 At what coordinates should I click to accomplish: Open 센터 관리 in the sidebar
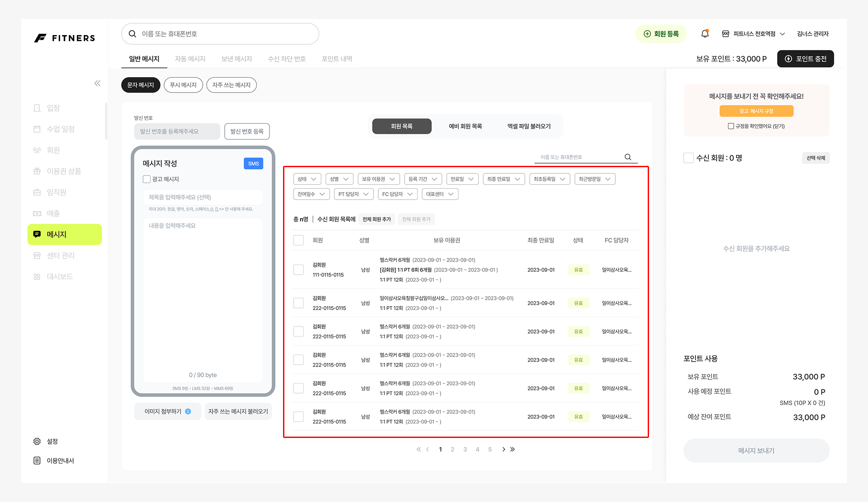tap(65, 255)
